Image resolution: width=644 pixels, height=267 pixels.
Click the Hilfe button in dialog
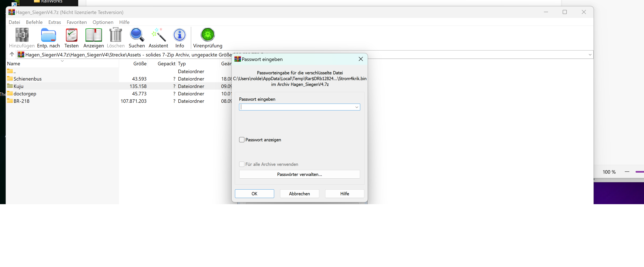[345, 194]
